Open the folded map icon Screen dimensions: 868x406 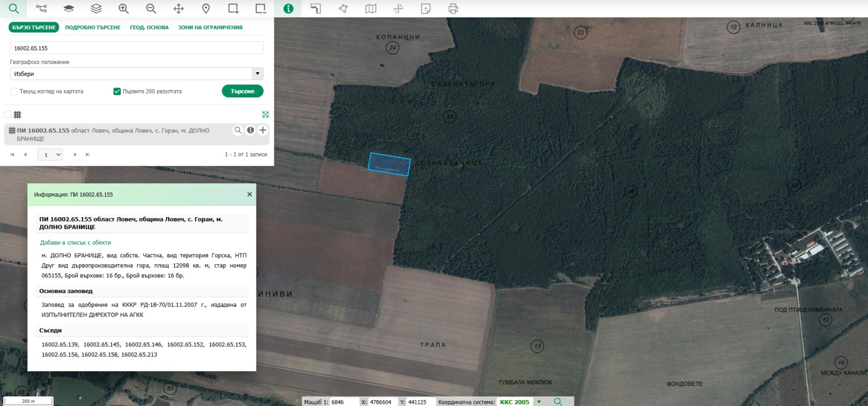371,9
